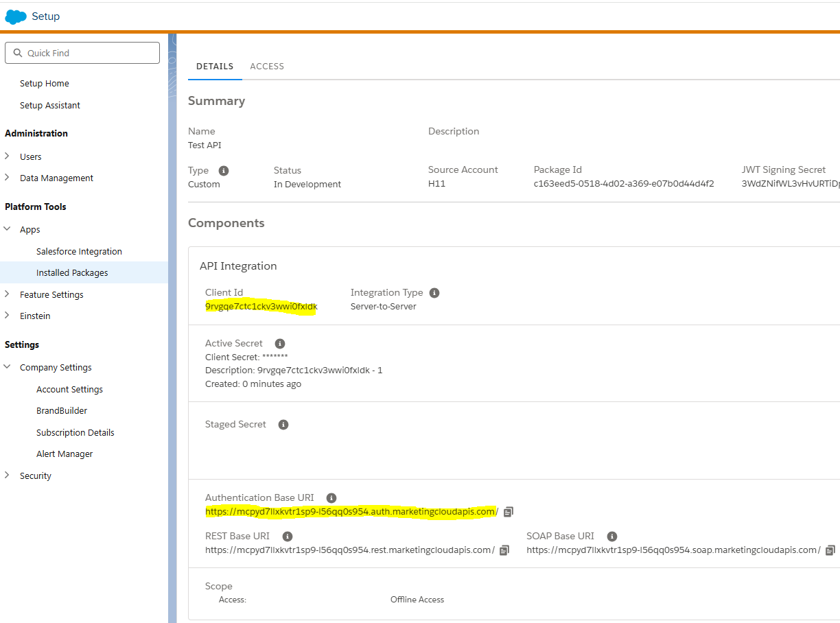840x623 pixels.
Task: Expand the Data Management section
Action: click(x=8, y=178)
